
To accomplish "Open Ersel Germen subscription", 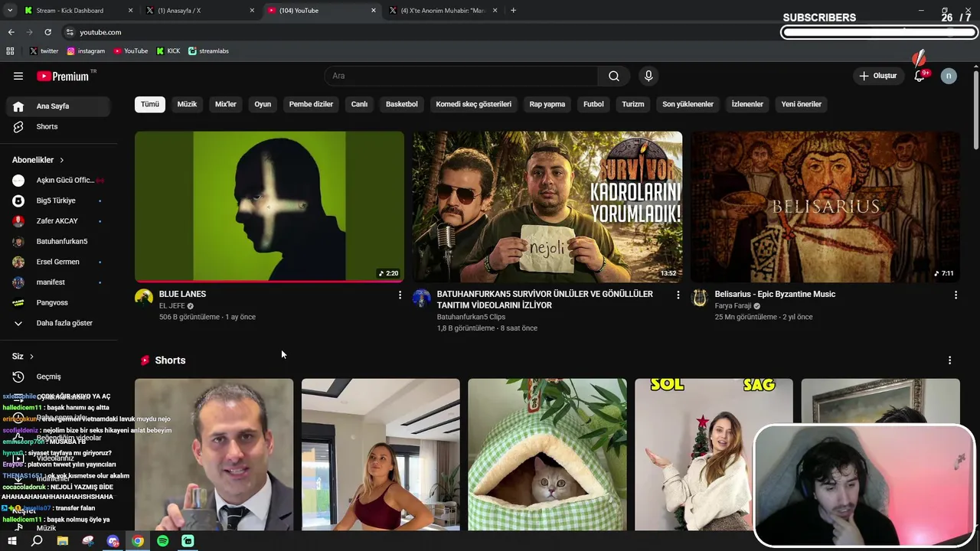I will coord(58,262).
